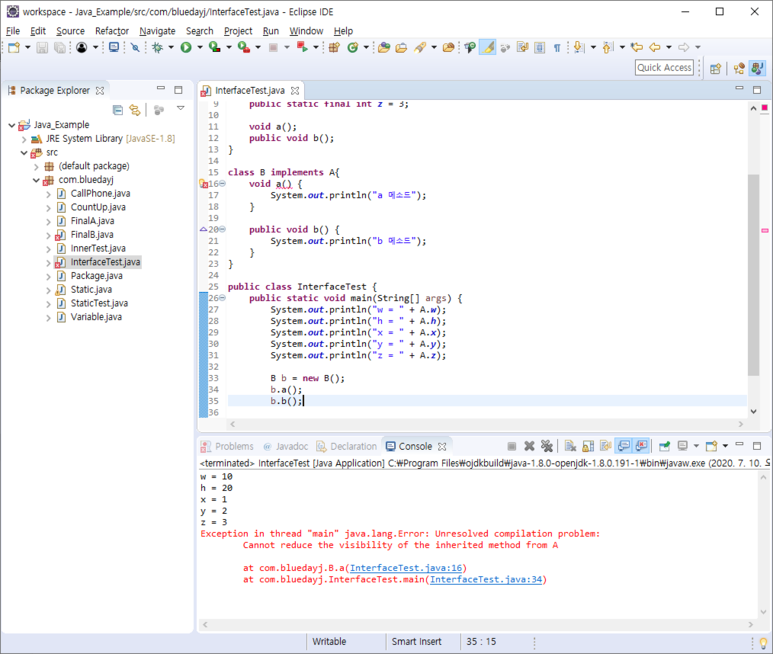Click the Search flashlight icon
The width and height of the screenshot is (773, 654).
click(x=420, y=47)
